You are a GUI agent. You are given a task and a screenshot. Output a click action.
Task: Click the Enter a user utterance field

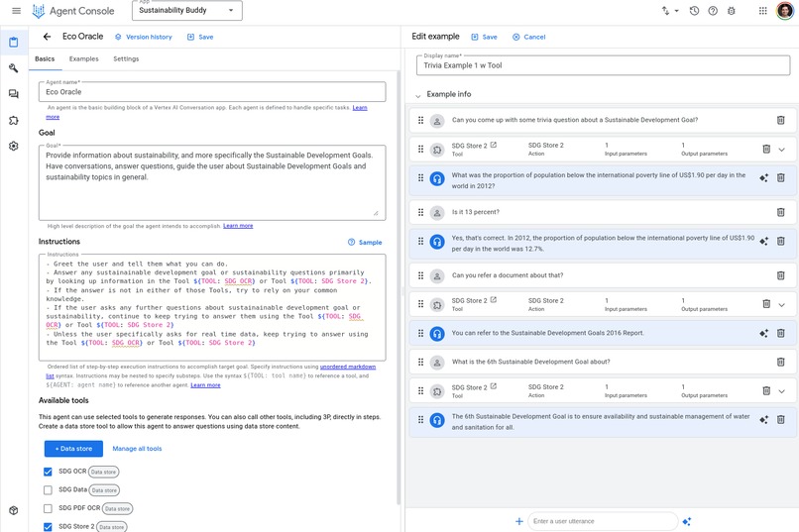pyautogui.click(x=603, y=521)
